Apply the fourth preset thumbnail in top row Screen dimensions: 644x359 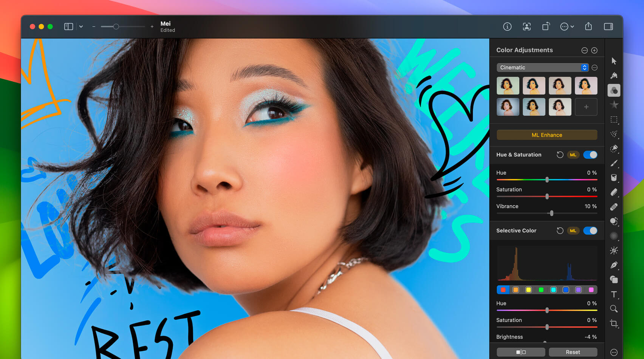586,86
